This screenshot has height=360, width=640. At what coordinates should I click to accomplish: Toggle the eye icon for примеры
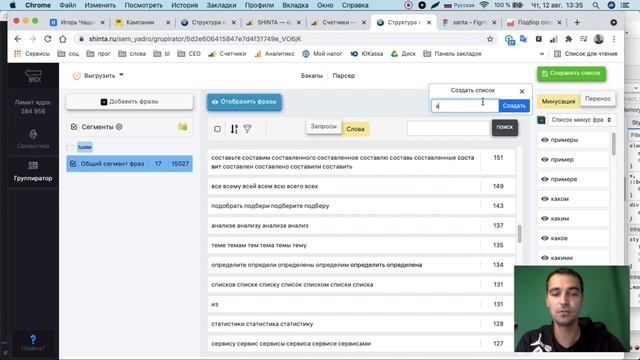coord(544,140)
